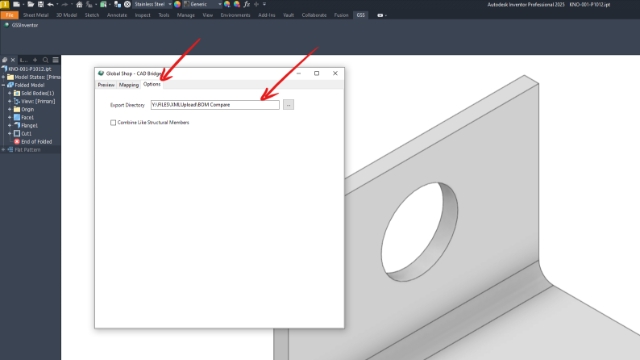The image size is (640, 360).
Task: Open the Manage ribbon tab
Action: [186, 15]
